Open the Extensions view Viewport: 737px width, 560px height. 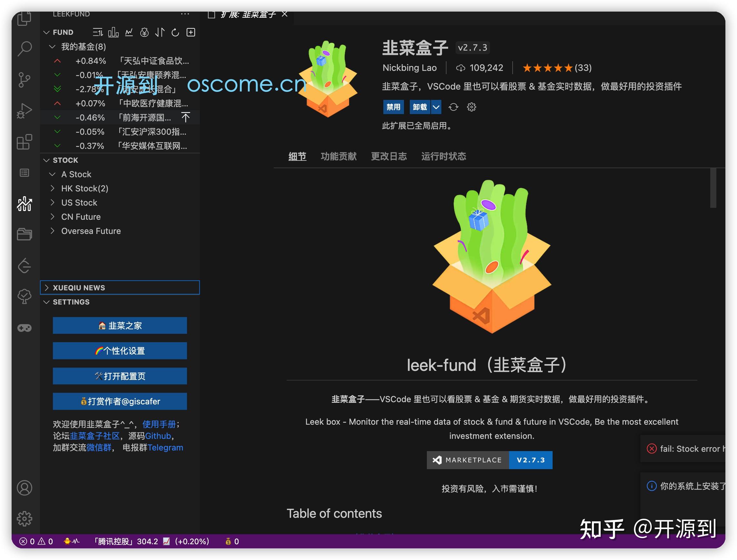pos(25,142)
